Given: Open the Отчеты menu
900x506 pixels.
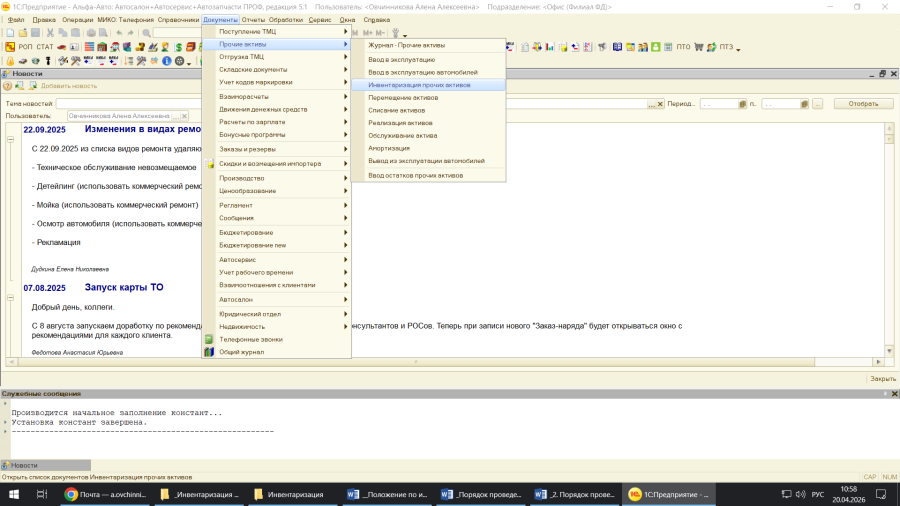Looking at the screenshot, I should [x=253, y=20].
